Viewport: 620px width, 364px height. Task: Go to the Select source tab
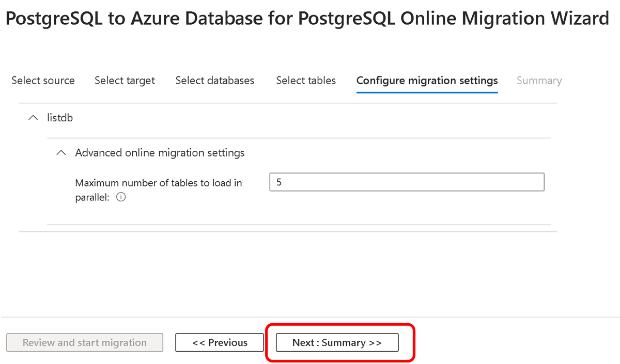43,81
